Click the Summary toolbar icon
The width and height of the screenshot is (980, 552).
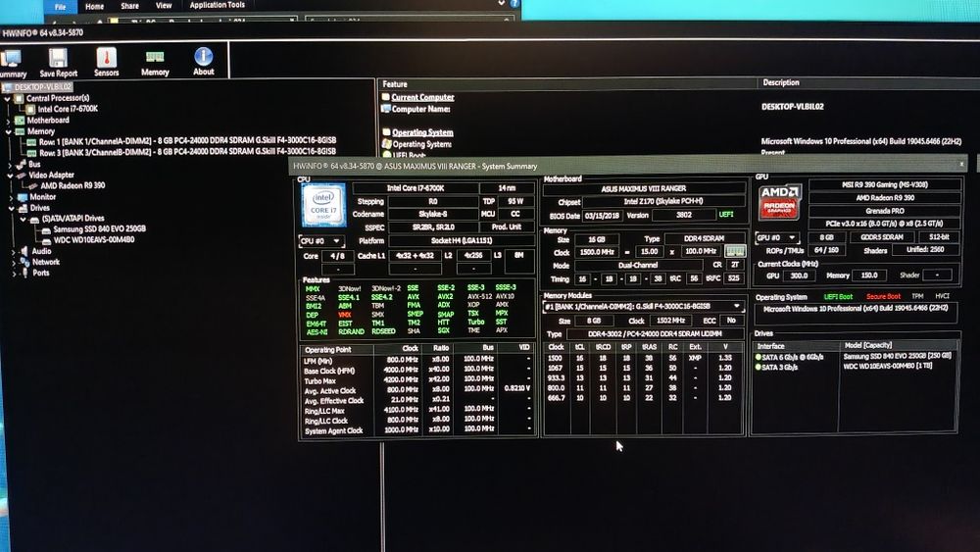point(11,63)
